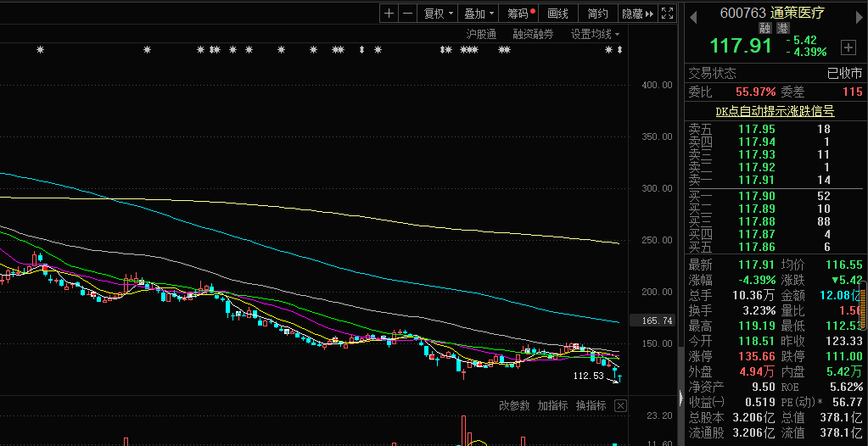Click the ROE value 5.62%
Image resolution: width=868 pixels, height=446 pixels.
tap(845, 387)
